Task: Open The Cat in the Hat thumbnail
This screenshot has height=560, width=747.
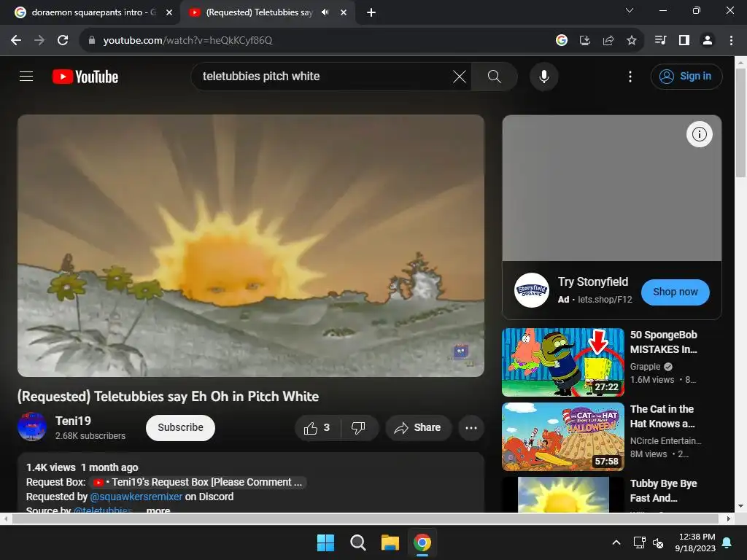Action: (x=562, y=437)
